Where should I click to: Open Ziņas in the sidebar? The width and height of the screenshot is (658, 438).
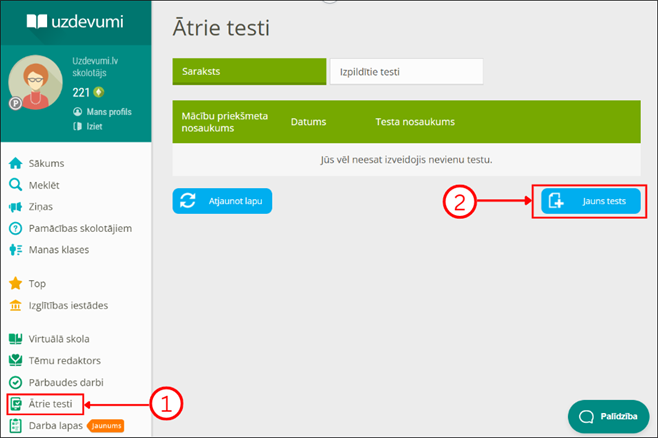click(x=41, y=207)
